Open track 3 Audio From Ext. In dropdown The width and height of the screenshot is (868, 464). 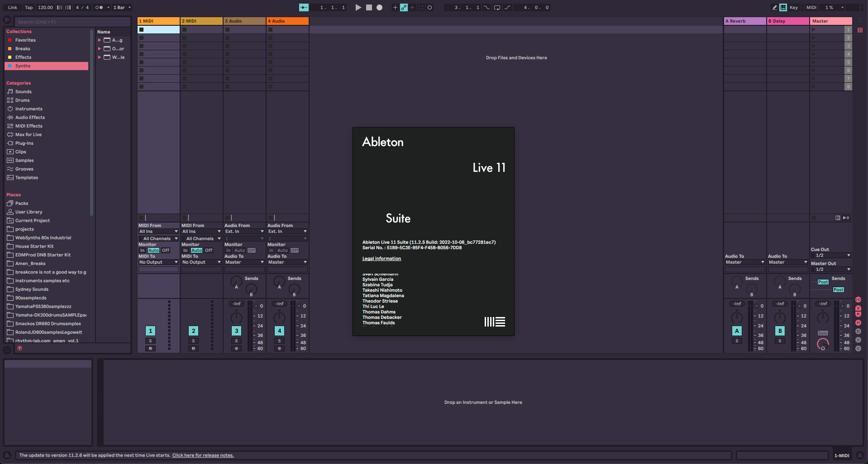[244, 232]
